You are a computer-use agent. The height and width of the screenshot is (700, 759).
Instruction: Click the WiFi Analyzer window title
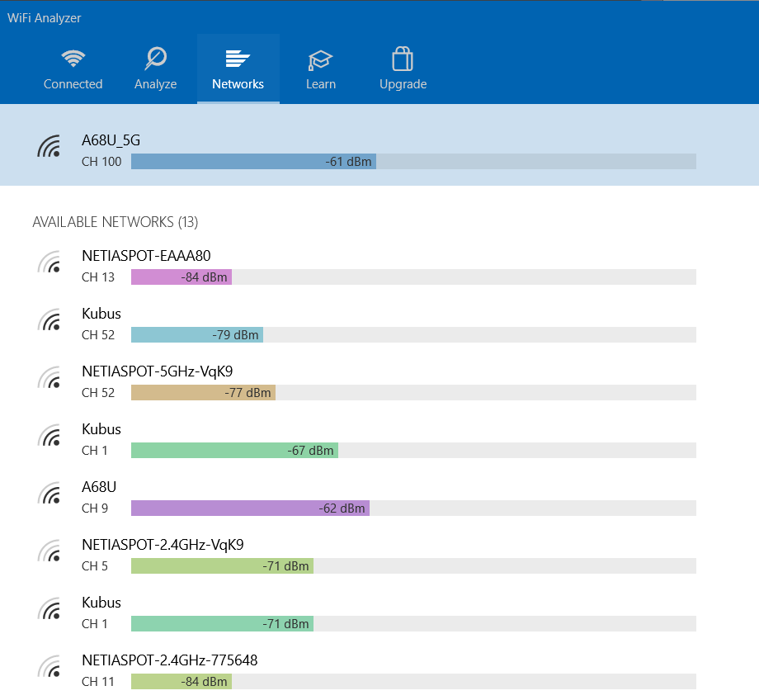45,18
